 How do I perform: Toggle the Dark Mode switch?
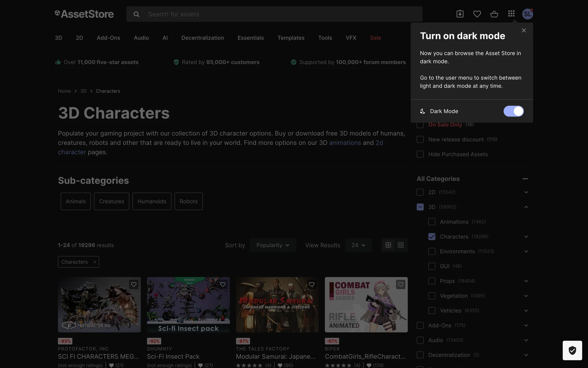pos(513,111)
